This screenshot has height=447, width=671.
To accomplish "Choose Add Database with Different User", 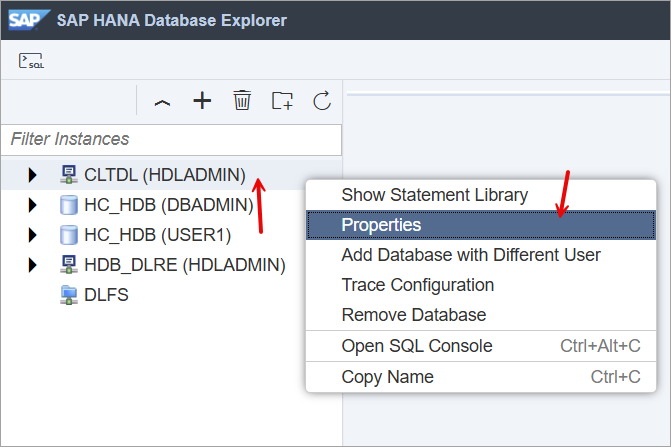I will [x=481, y=255].
